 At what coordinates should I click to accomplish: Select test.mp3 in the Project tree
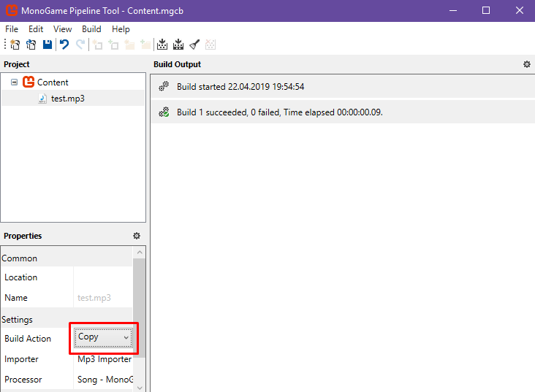(x=67, y=99)
